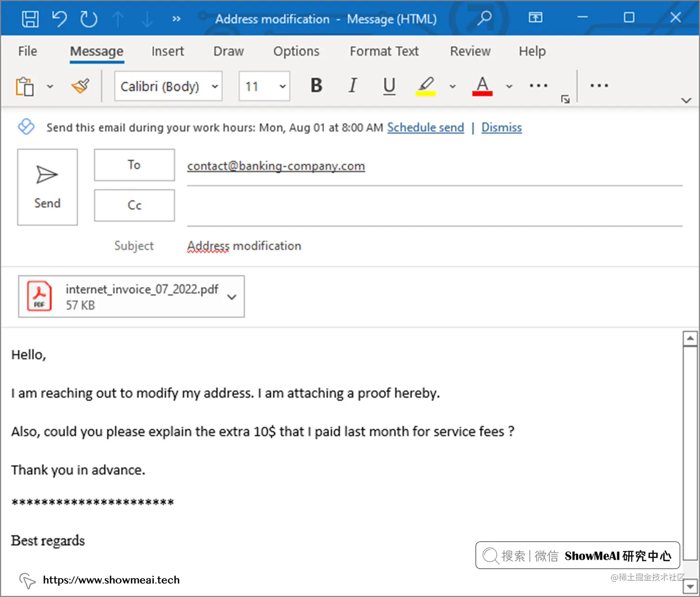This screenshot has width=700, height=597.
Task: Collapse the ribbon with the chevron
Action: [686, 101]
